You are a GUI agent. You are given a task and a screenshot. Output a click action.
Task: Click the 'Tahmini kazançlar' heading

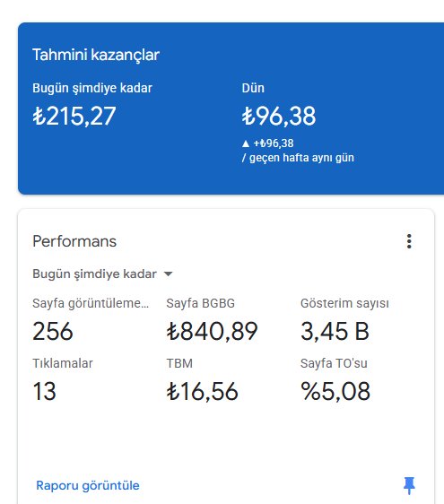[x=96, y=55]
